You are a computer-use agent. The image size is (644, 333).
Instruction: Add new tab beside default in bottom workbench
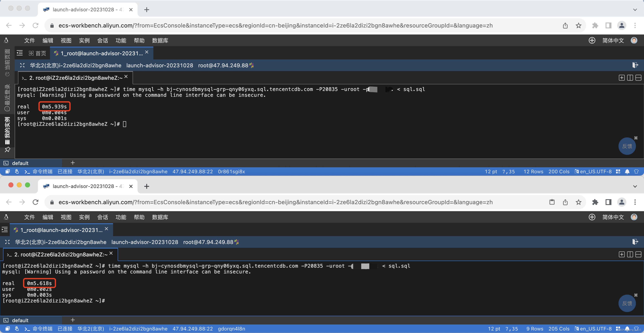pos(73,320)
